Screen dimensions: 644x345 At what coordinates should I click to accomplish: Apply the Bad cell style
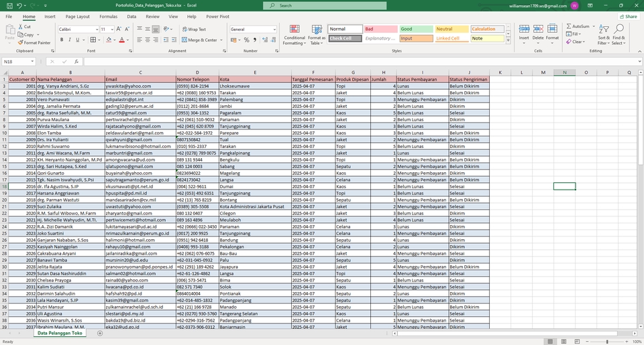click(381, 29)
